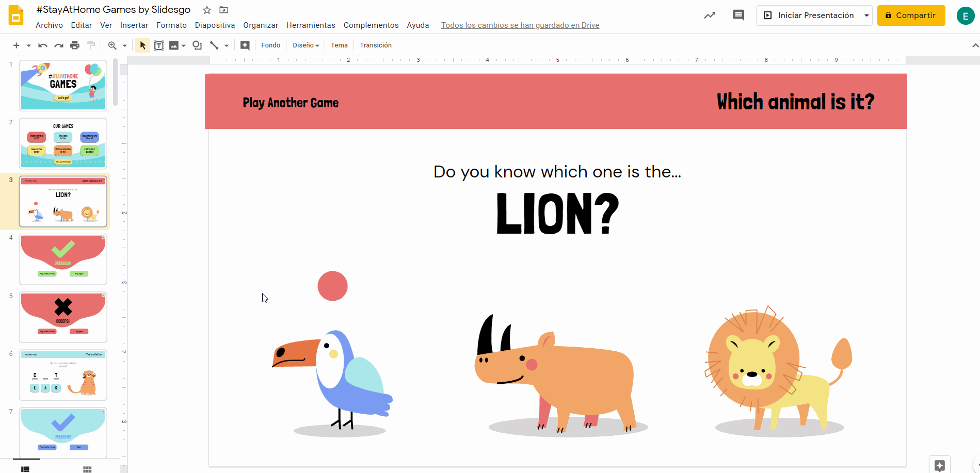The height and width of the screenshot is (473, 980).
Task: Collapse the menus with the chevron
Action: tap(975, 45)
